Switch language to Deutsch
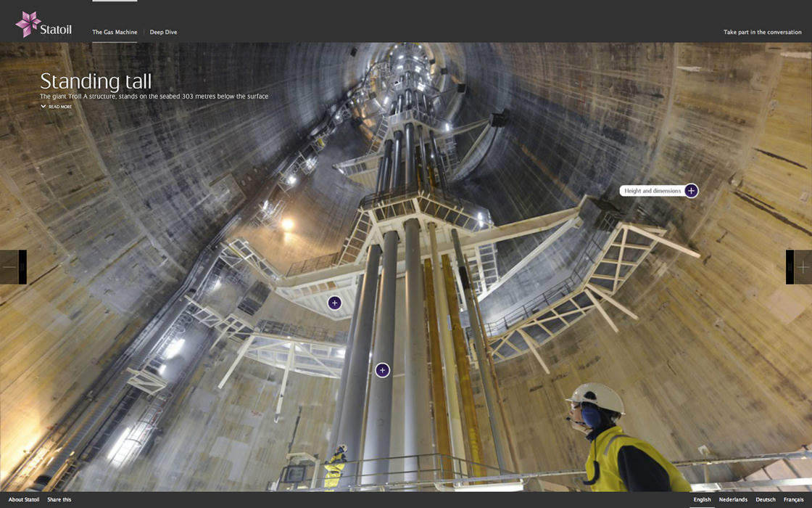The height and width of the screenshot is (508, 812). 766,500
